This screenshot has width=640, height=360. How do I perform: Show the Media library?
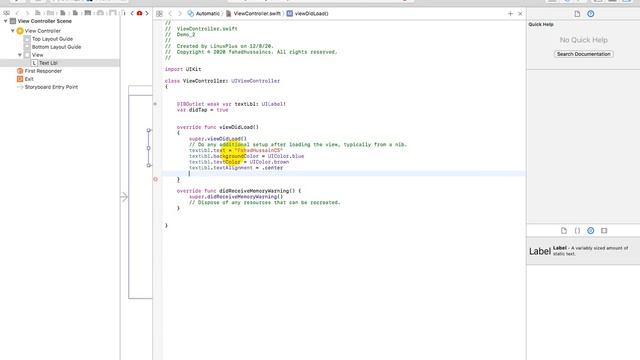[x=604, y=231]
